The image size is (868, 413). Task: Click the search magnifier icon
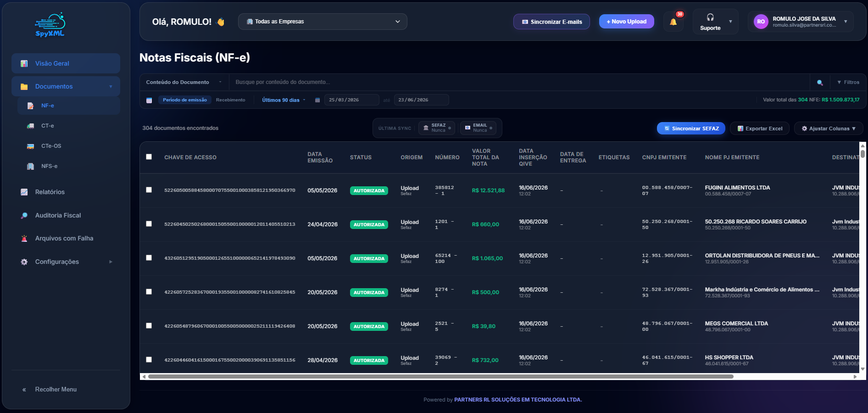coord(820,83)
